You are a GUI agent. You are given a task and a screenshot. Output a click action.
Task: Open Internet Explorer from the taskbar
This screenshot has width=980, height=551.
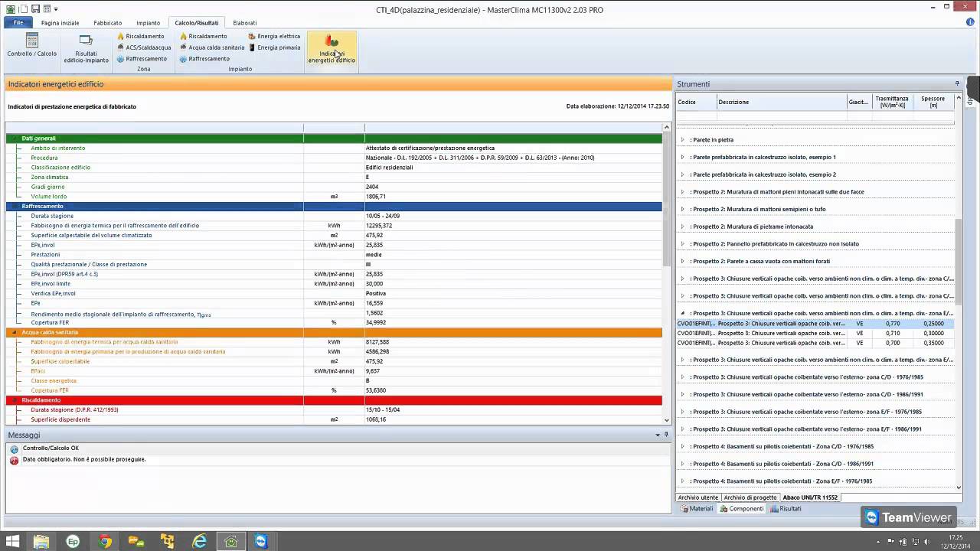click(199, 541)
